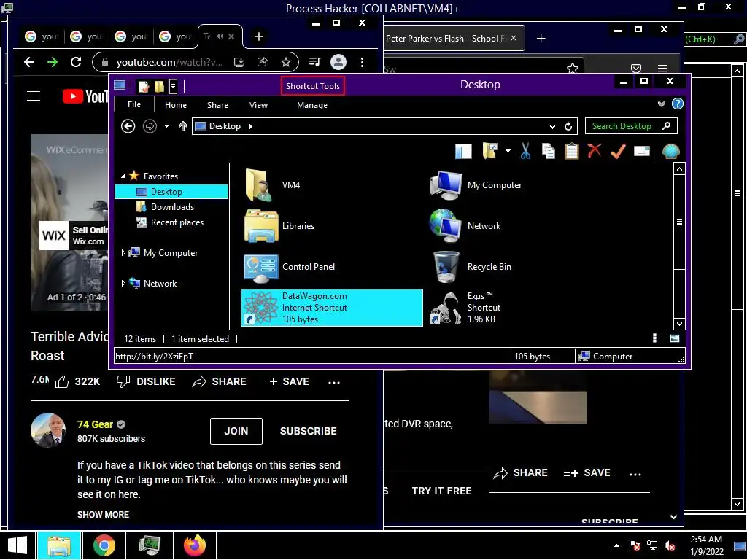Open dropdown arrow beside Folder Options icon
Image resolution: width=747 pixels, height=560 pixels.
pos(508,152)
